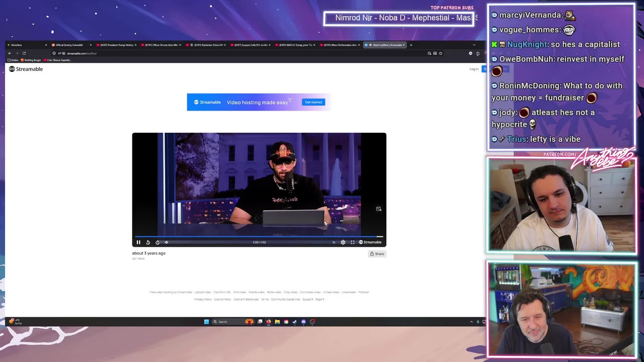The width and height of the screenshot is (644, 362).
Task: Click the Podcast footer link
Action: [364, 292]
